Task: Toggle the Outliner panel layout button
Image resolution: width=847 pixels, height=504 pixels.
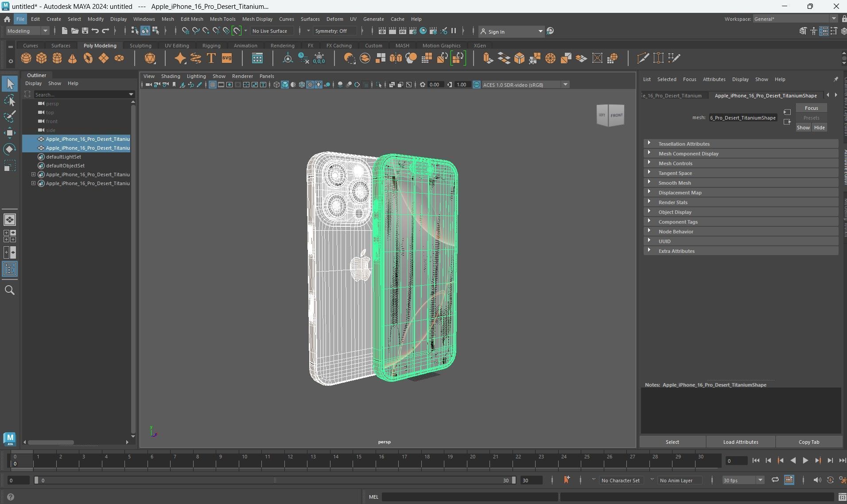Action: [x=10, y=269]
